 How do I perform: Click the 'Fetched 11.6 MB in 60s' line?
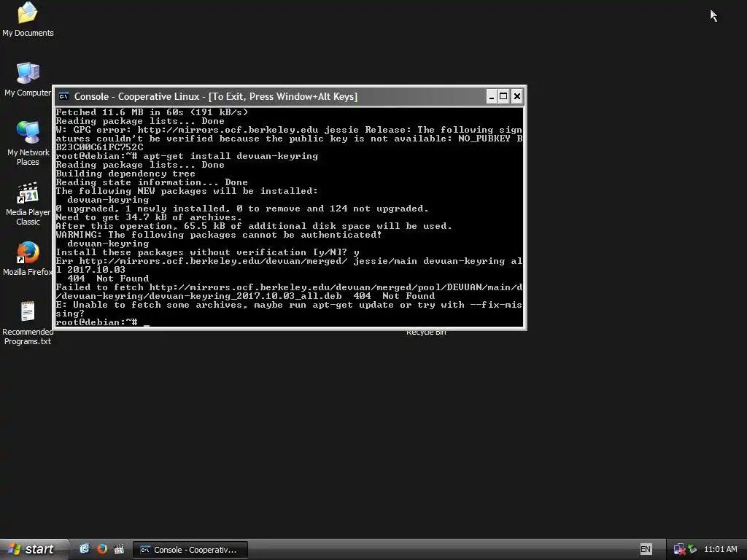click(152, 112)
